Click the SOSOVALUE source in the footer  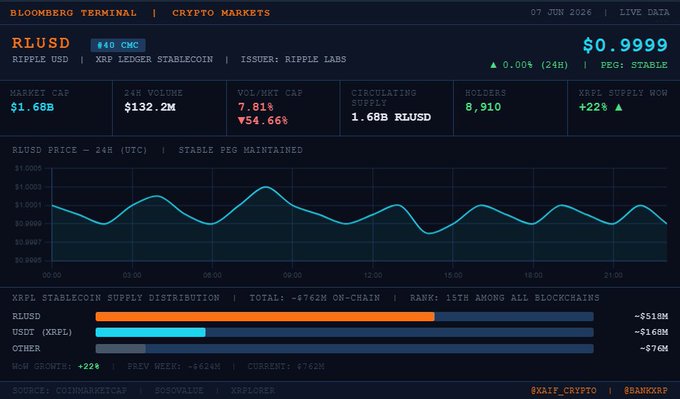[x=179, y=390]
